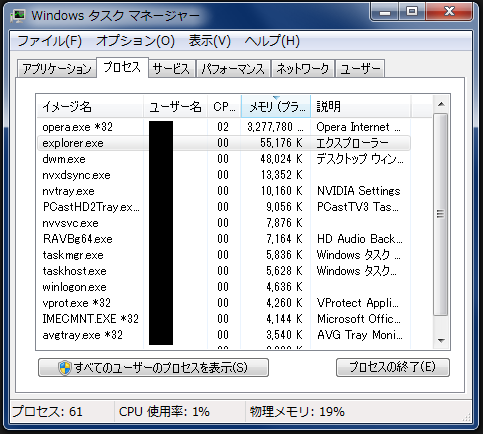The image size is (483, 434).
Task: Click the AVG Tray Moni... description
Action: pyautogui.click(x=360, y=335)
